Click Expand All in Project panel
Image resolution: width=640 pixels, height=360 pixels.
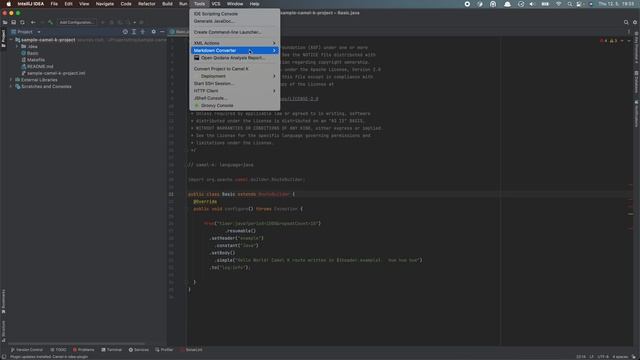click(134, 31)
